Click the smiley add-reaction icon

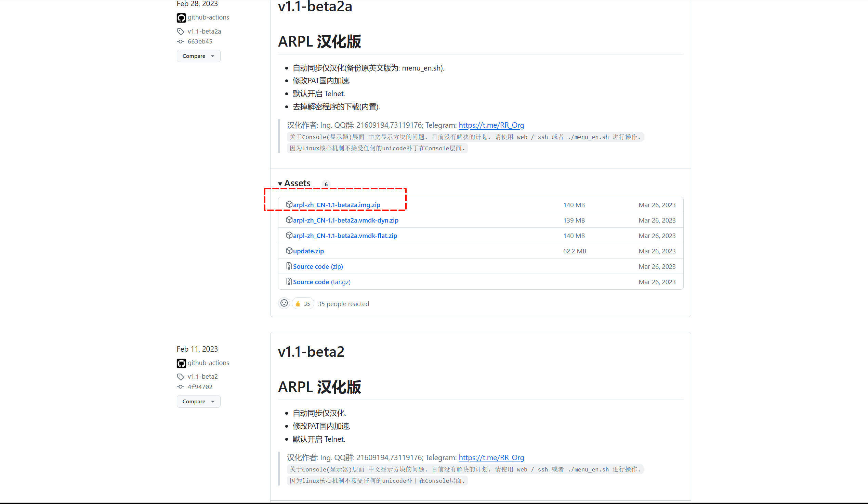click(284, 303)
